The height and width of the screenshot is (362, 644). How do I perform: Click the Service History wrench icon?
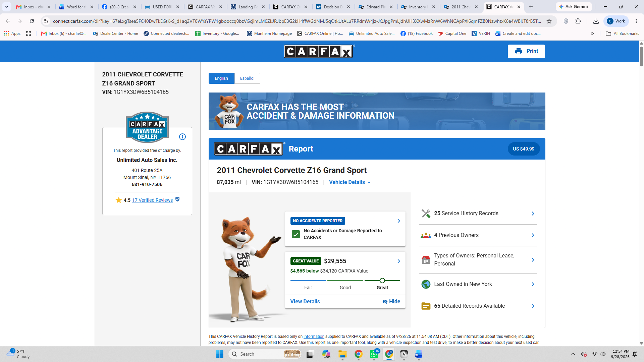point(426,214)
